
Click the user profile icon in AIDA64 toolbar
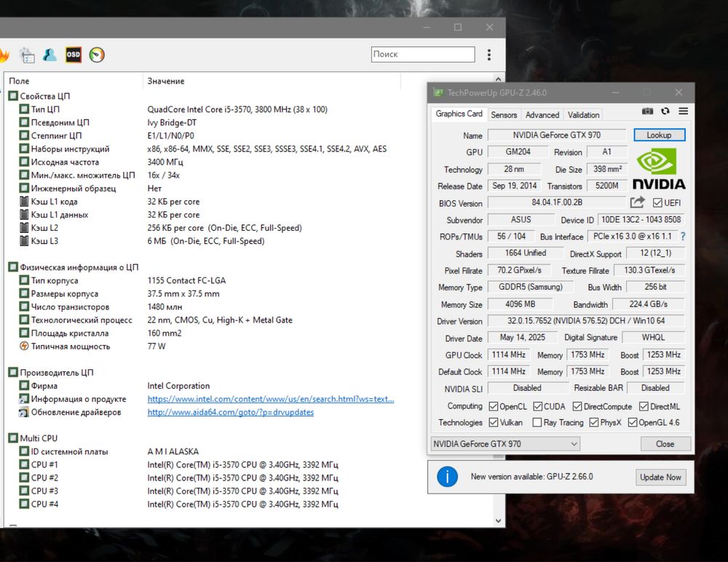point(50,55)
